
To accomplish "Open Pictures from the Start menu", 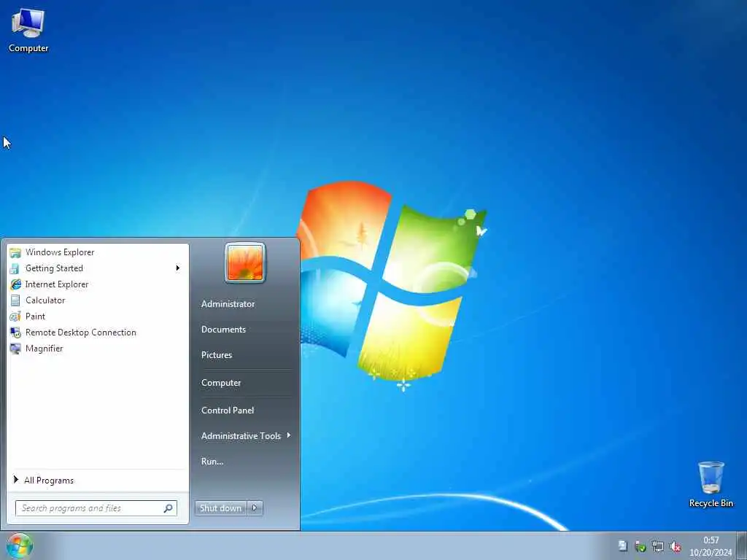I will point(217,355).
